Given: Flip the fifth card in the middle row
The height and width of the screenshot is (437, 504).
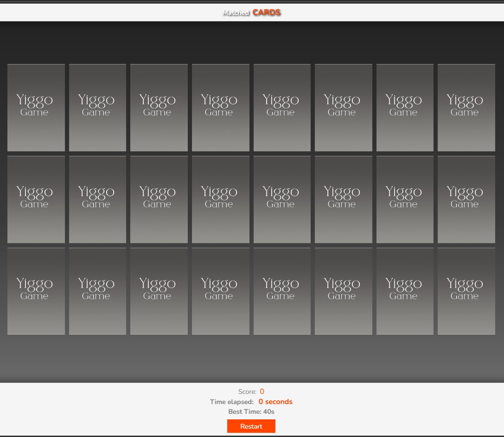Looking at the screenshot, I should (x=282, y=199).
